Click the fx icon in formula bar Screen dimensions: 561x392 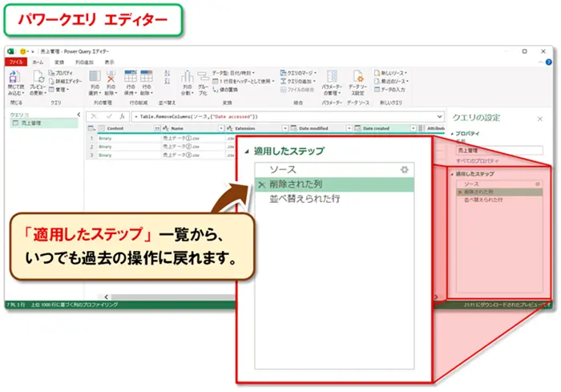pos(122,116)
